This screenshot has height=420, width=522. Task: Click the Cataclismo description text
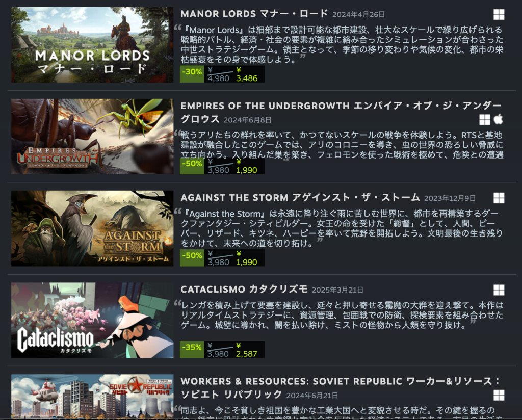[342, 315]
